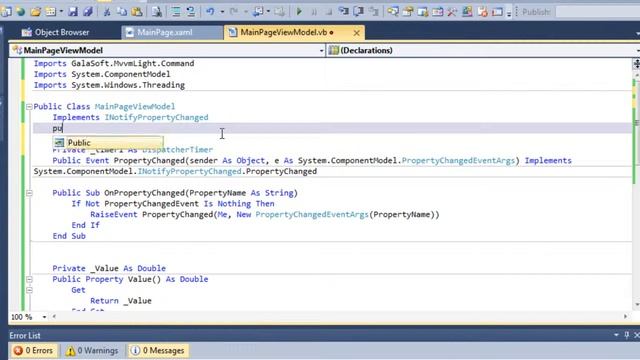Toggle the 0 Errors filter button
Screen dimensions: 640x360
point(33,351)
